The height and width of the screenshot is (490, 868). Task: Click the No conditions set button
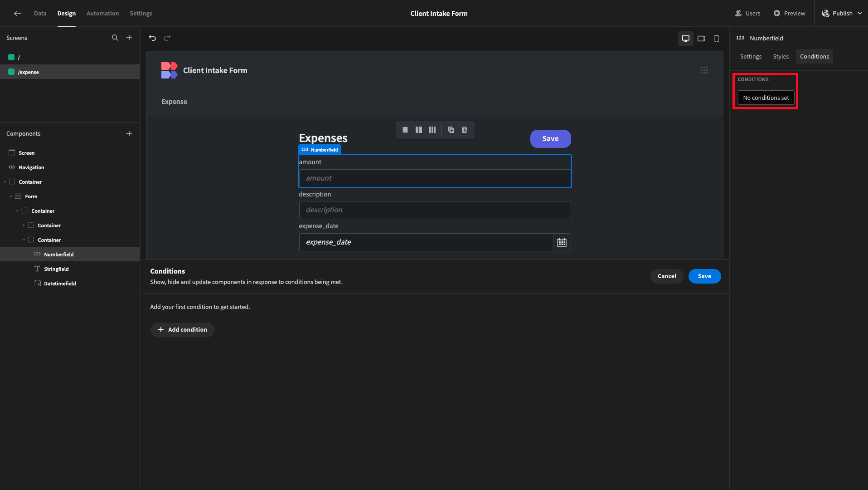click(x=766, y=98)
